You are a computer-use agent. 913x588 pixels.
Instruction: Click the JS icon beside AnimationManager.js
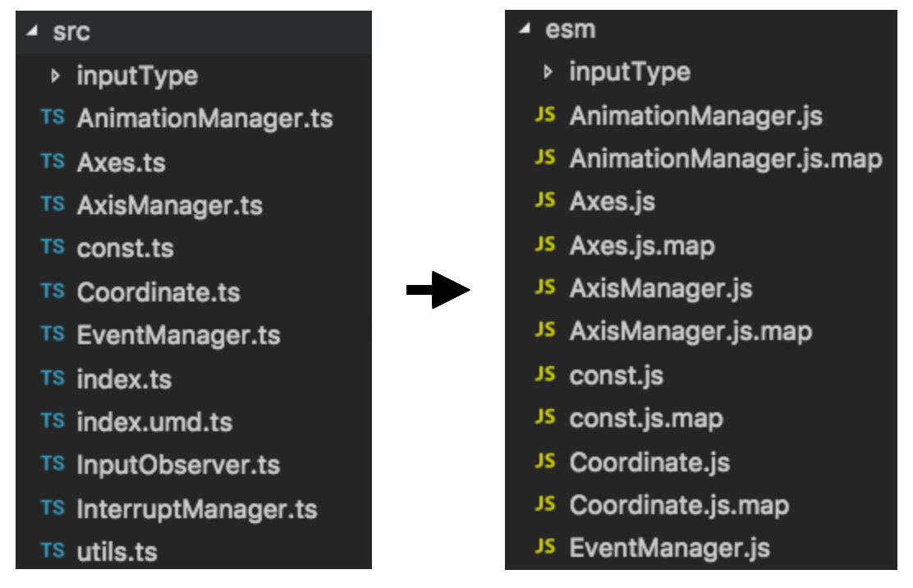[544, 115]
